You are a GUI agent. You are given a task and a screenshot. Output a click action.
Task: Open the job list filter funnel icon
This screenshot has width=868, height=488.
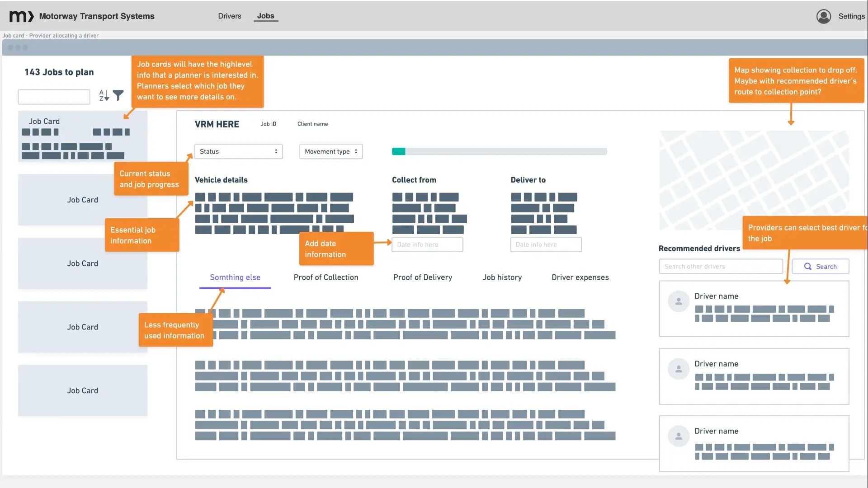[x=118, y=95]
